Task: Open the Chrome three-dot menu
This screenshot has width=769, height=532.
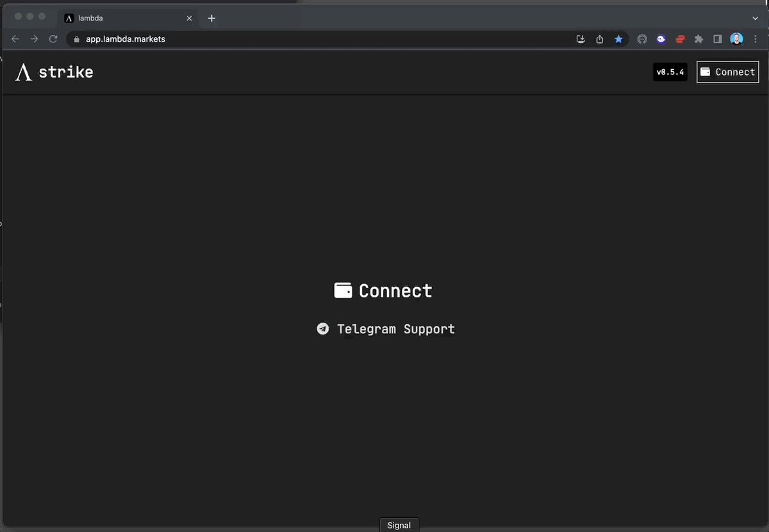Action: coord(755,39)
